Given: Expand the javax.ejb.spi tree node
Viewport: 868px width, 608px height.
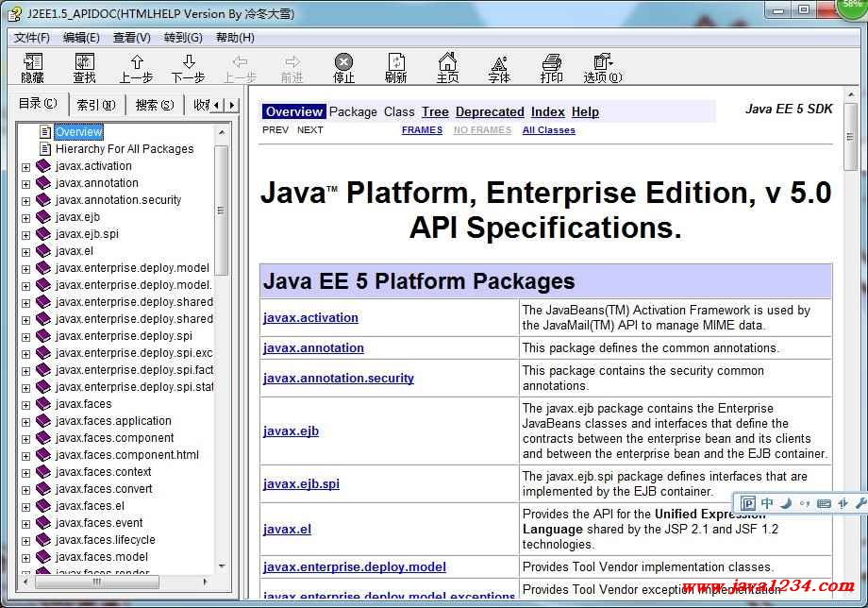Looking at the screenshot, I should (x=25, y=235).
